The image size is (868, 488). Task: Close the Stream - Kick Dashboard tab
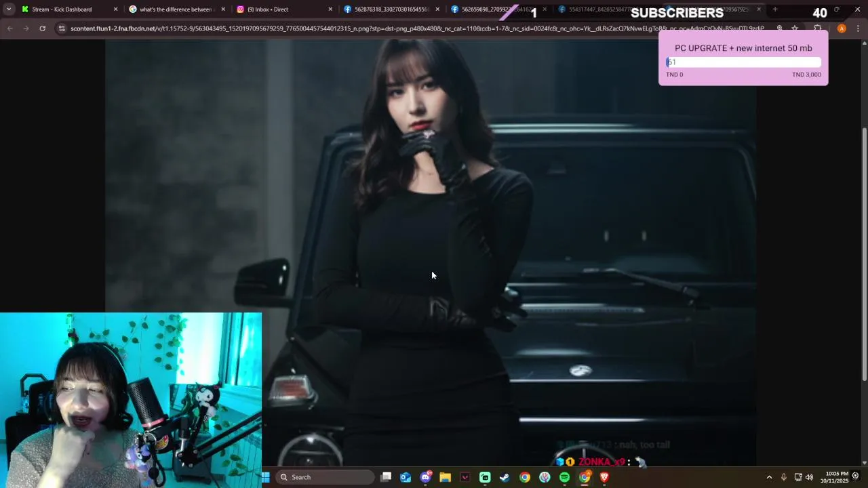point(115,9)
